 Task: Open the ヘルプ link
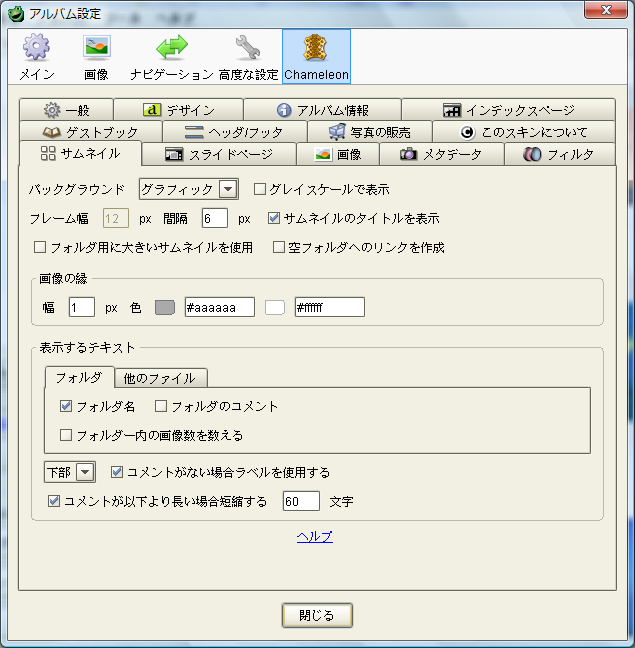pos(315,536)
